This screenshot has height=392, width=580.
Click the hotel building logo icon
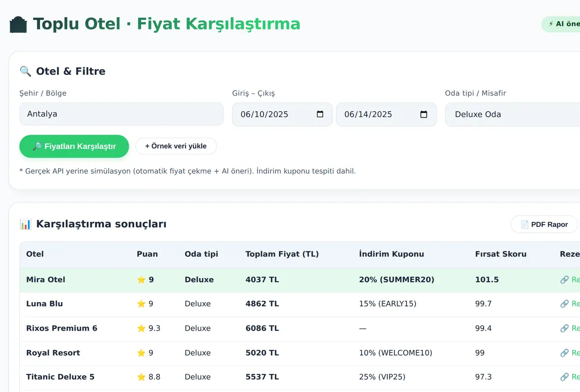click(18, 24)
